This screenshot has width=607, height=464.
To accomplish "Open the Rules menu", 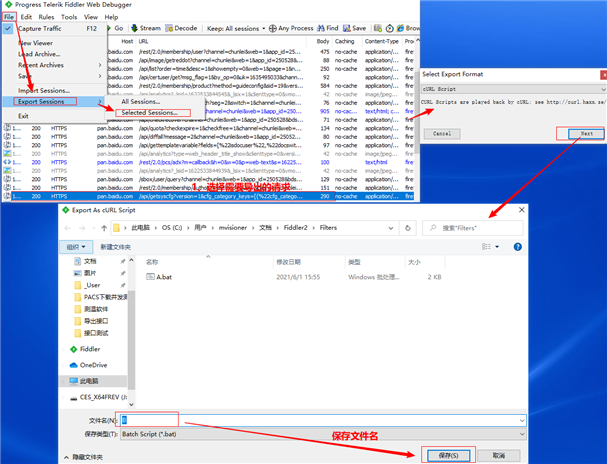I will 46,17.
